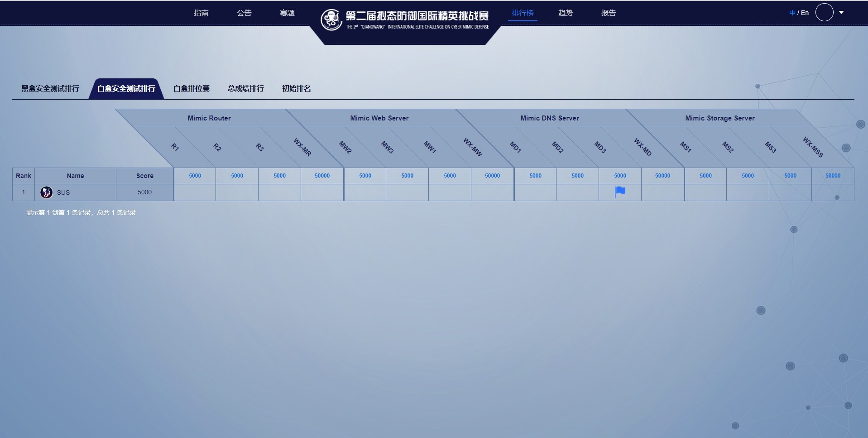868x438 pixels.
Task: Click the WX-MD column header
Action: coord(643,147)
